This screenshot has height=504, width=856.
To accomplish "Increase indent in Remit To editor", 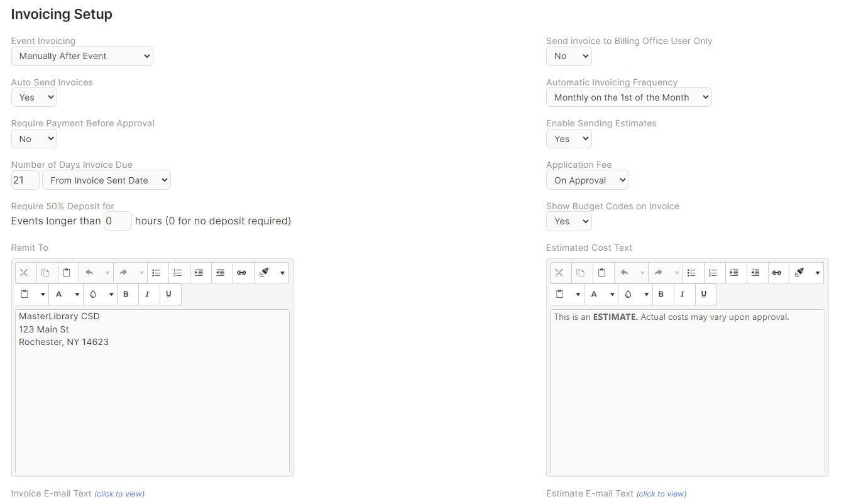I will (x=199, y=273).
